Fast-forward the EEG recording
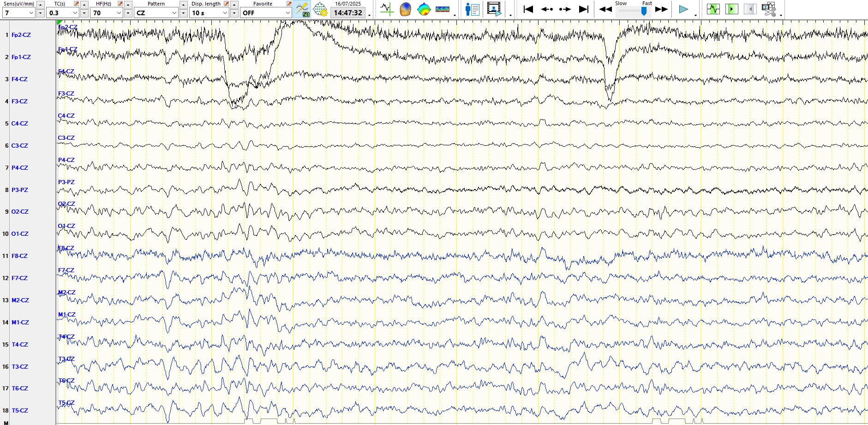The image size is (868, 425). click(x=661, y=9)
